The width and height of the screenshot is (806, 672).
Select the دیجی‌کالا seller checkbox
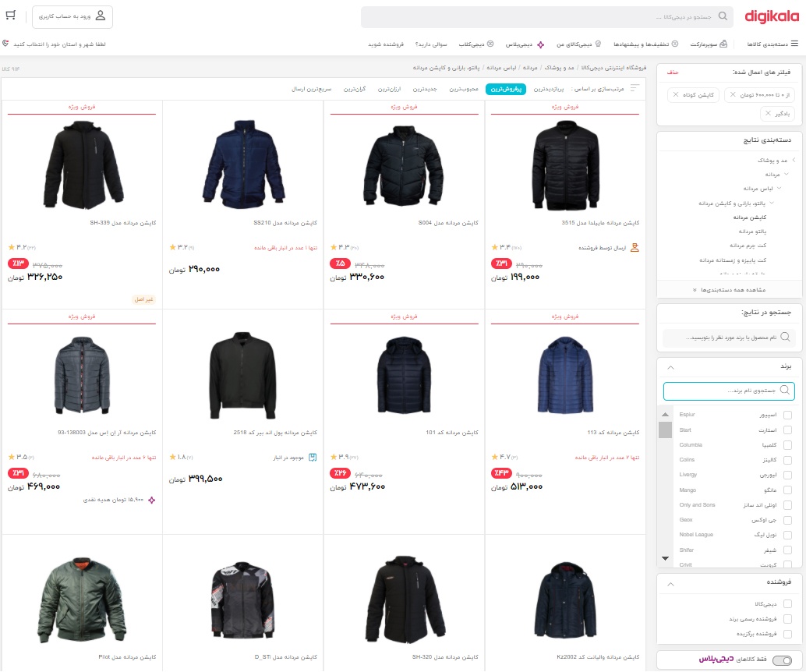(787, 603)
